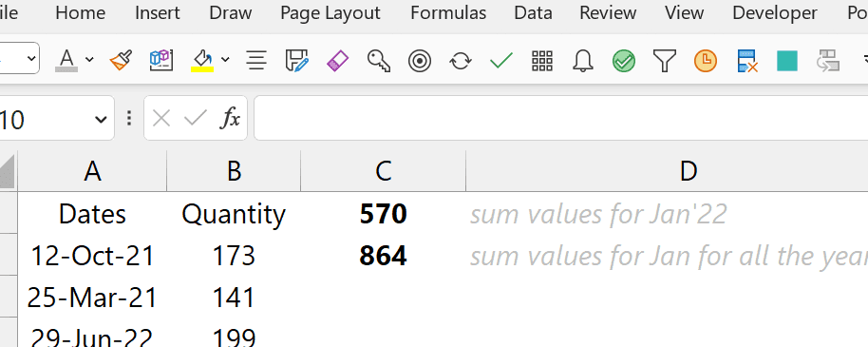Viewport: 868px width, 347px height.
Task: Click the teal square color swatch
Action: point(787,61)
